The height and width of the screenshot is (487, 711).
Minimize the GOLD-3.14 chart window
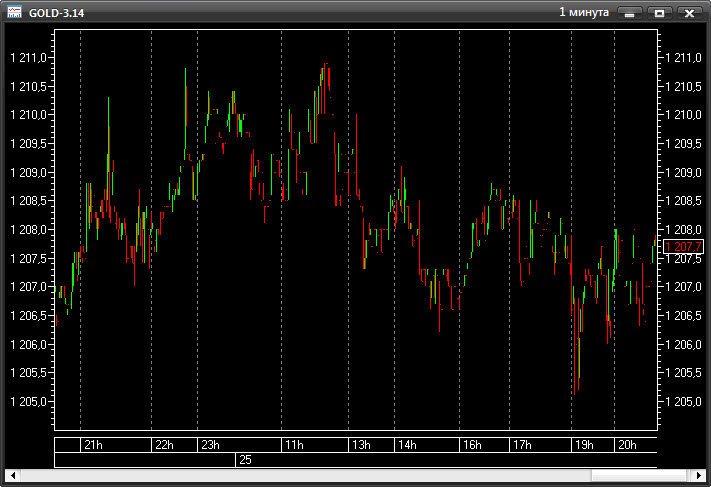(x=629, y=13)
